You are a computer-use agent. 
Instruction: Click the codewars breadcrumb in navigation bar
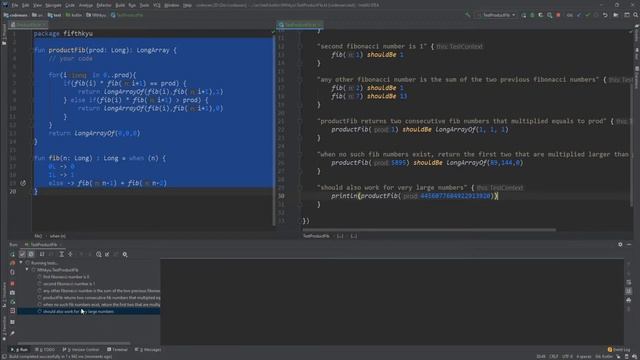coord(16,15)
